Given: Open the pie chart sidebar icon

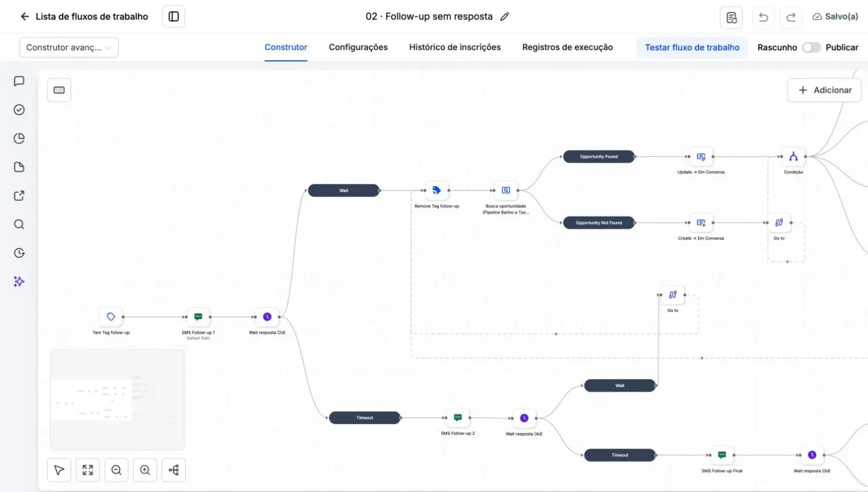Looking at the screenshot, I should tap(19, 139).
